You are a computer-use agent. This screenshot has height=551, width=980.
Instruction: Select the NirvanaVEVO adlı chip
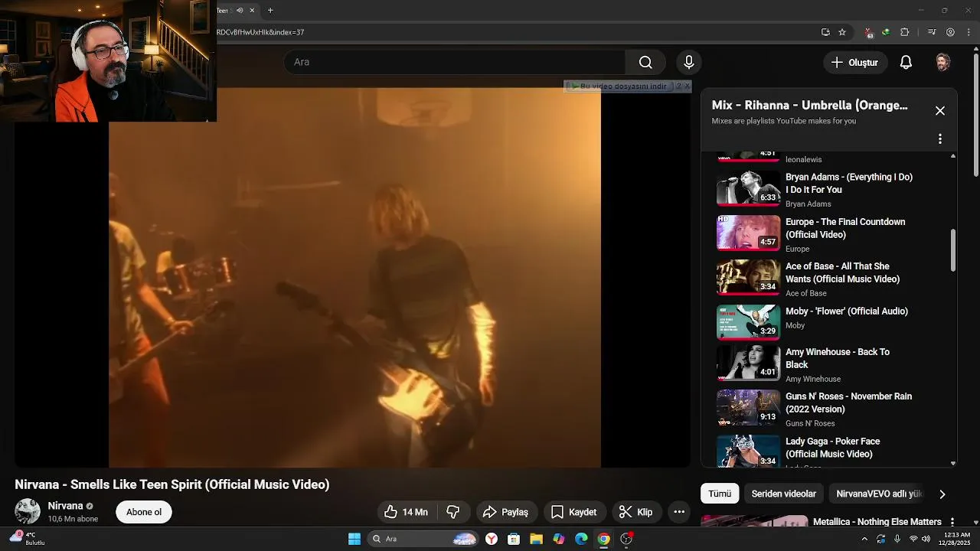click(x=879, y=494)
